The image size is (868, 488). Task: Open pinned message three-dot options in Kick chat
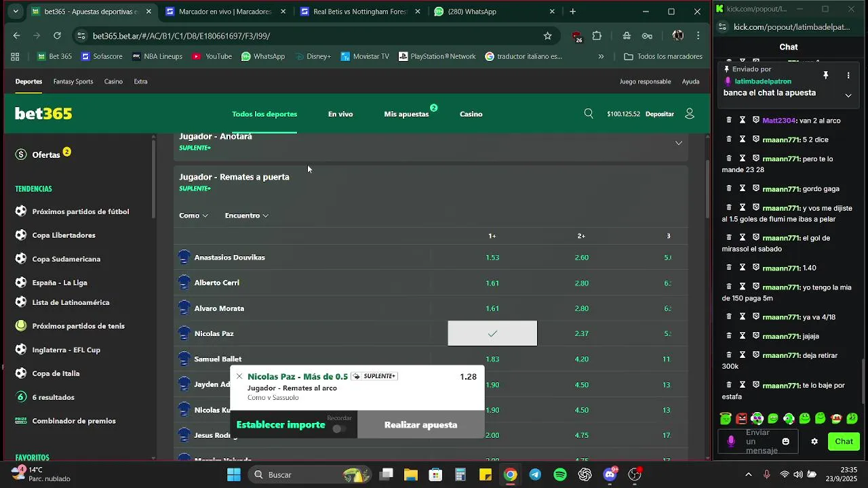[x=848, y=75]
